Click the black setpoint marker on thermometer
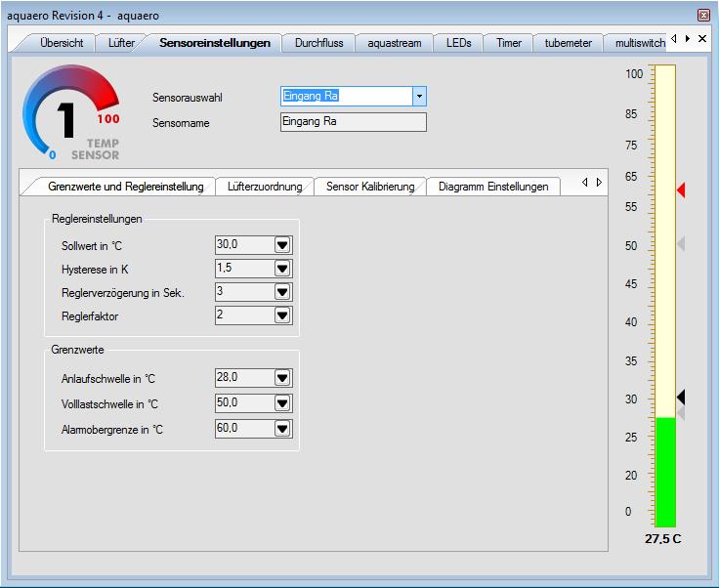Viewport: 719px width, 588px height. click(x=681, y=397)
